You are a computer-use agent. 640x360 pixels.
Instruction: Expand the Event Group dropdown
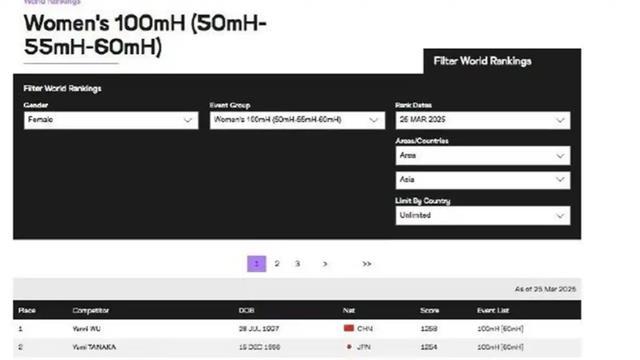tap(297, 120)
